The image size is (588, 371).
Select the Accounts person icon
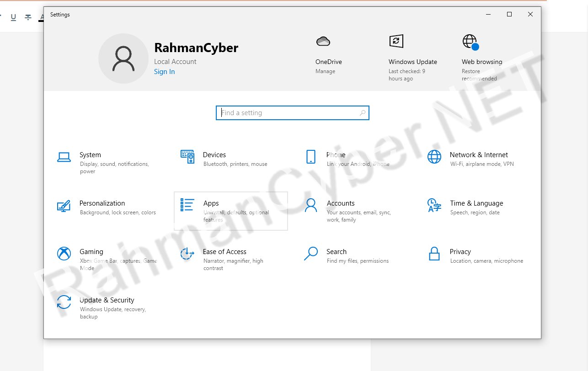pyautogui.click(x=311, y=205)
